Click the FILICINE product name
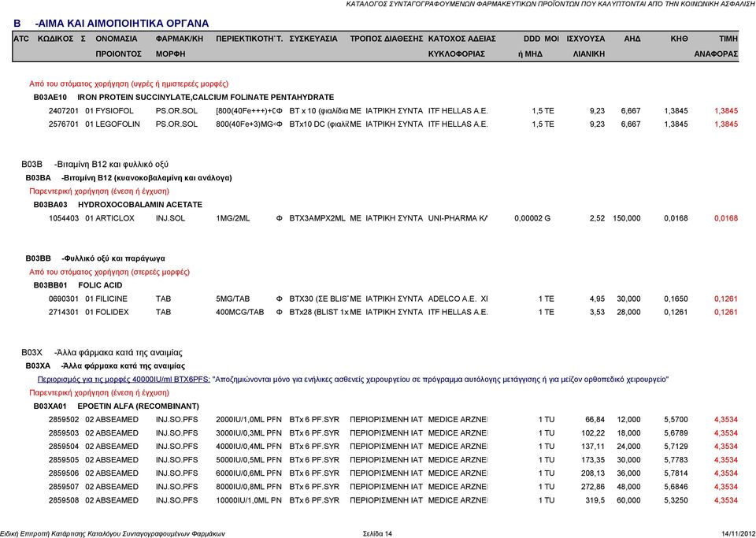The image size is (756, 538). (x=111, y=299)
